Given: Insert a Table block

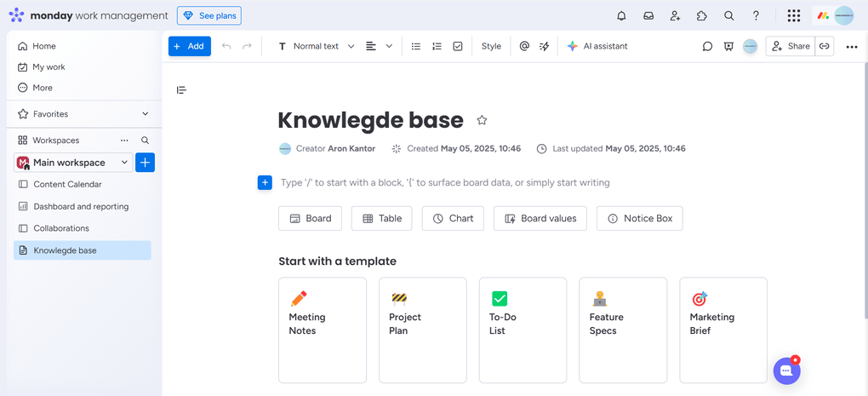Looking at the screenshot, I should pos(382,218).
